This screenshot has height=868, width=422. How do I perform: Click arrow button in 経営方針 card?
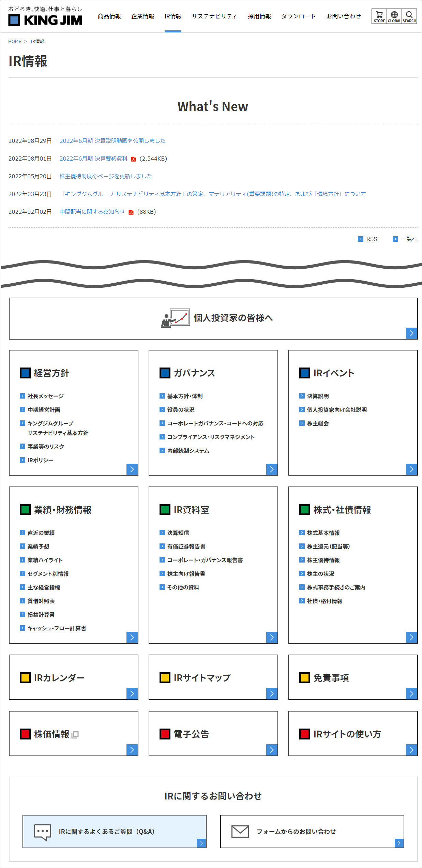(132, 469)
